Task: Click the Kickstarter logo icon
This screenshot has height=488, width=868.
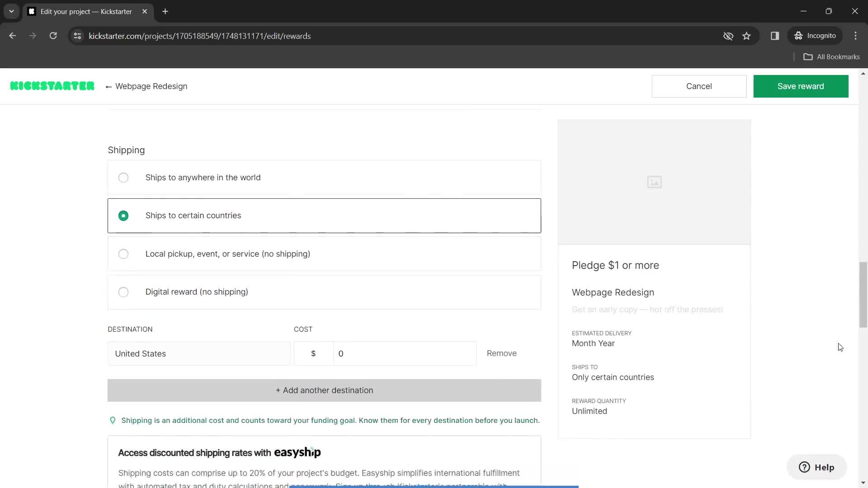Action: tap(52, 86)
